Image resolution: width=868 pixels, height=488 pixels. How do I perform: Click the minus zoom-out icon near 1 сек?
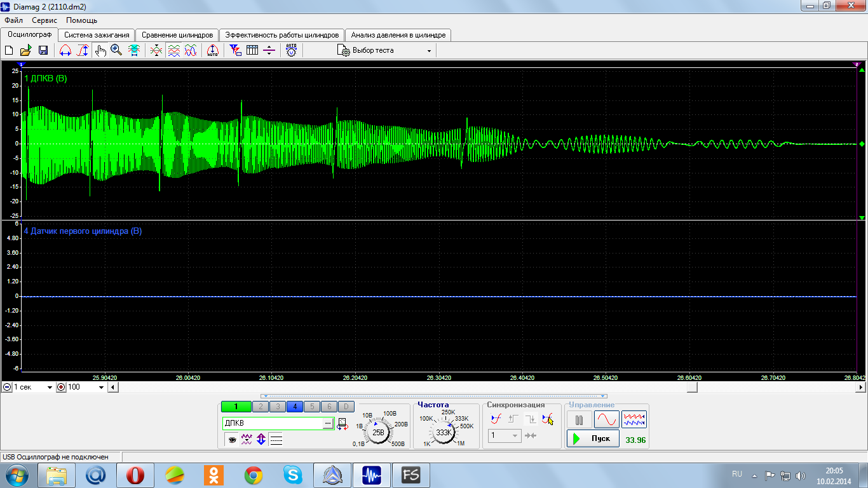click(6, 387)
